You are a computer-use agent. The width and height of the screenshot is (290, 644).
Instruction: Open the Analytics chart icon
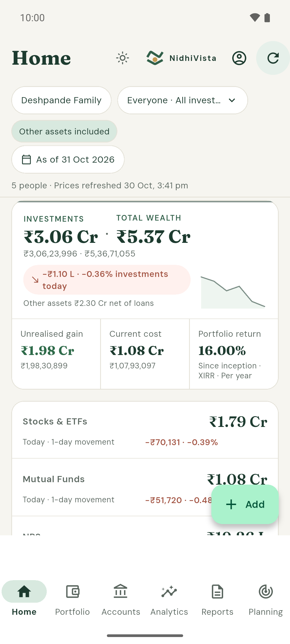[169, 591]
